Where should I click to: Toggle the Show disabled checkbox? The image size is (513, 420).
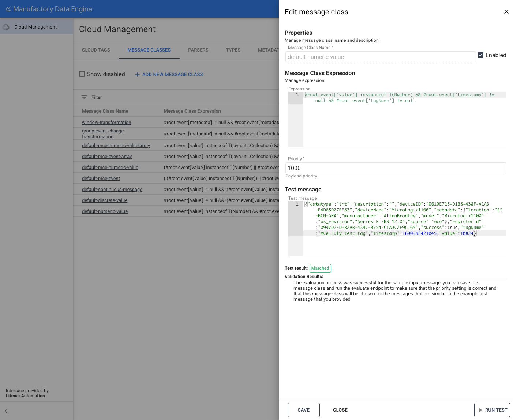[82, 74]
